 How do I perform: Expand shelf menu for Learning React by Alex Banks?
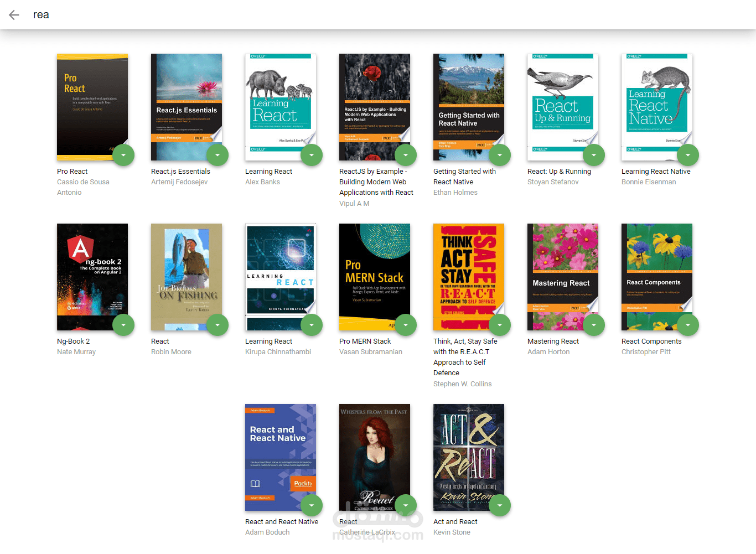pos(312,155)
